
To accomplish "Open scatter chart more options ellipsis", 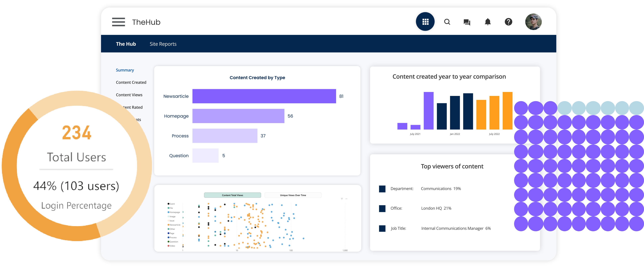I will coord(346,199).
